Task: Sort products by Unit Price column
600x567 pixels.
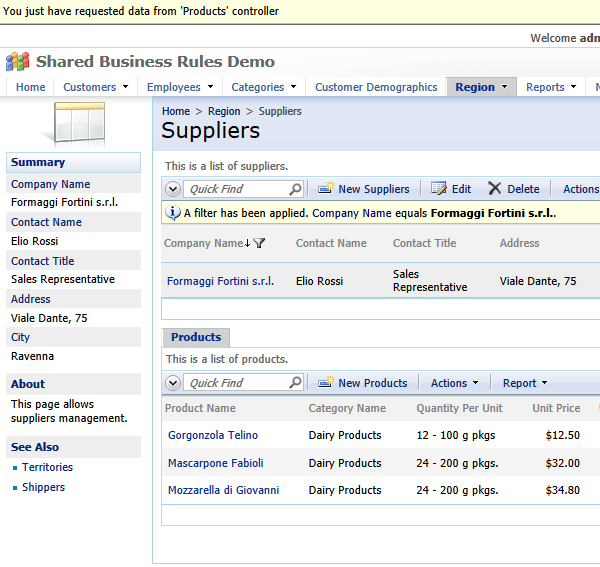Action: coord(556,408)
